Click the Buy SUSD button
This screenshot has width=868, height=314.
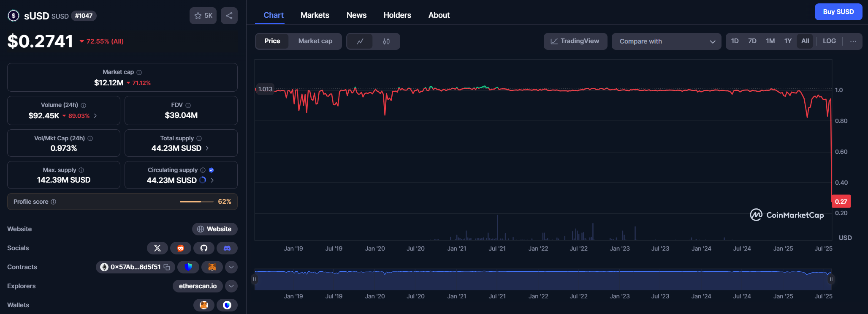pyautogui.click(x=838, y=12)
